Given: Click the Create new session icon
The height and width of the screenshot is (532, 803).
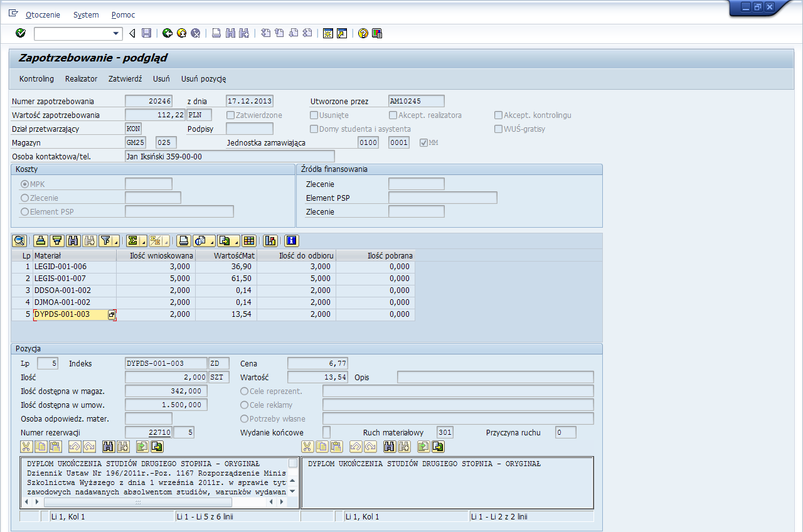Looking at the screenshot, I should coord(327,33).
